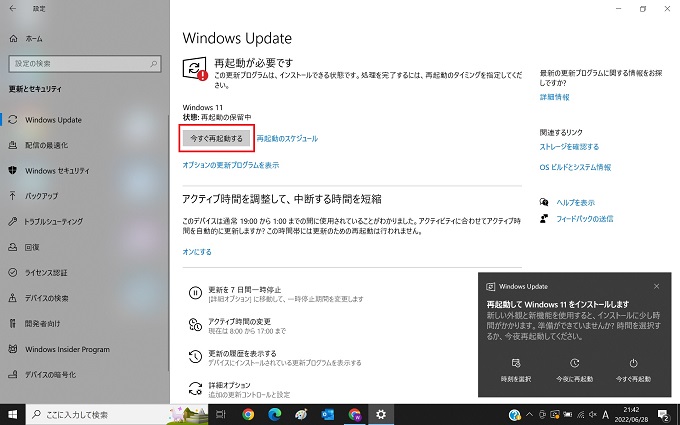The width and height of the screenshot is (680, 425).
Task: Click the clock icon for アクティブ時間の変更
Action: [195, 325]
